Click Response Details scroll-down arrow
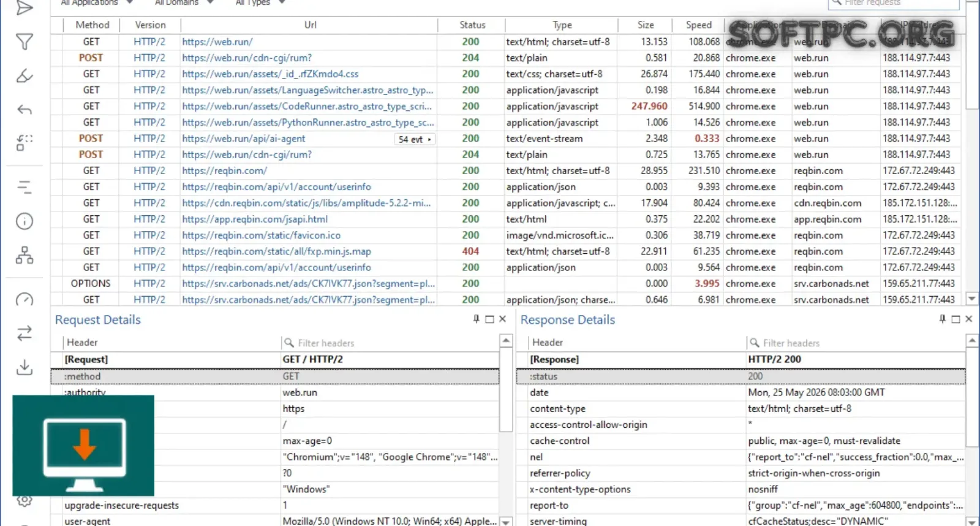This screenshot has width=980, height=526. (971, 522)
